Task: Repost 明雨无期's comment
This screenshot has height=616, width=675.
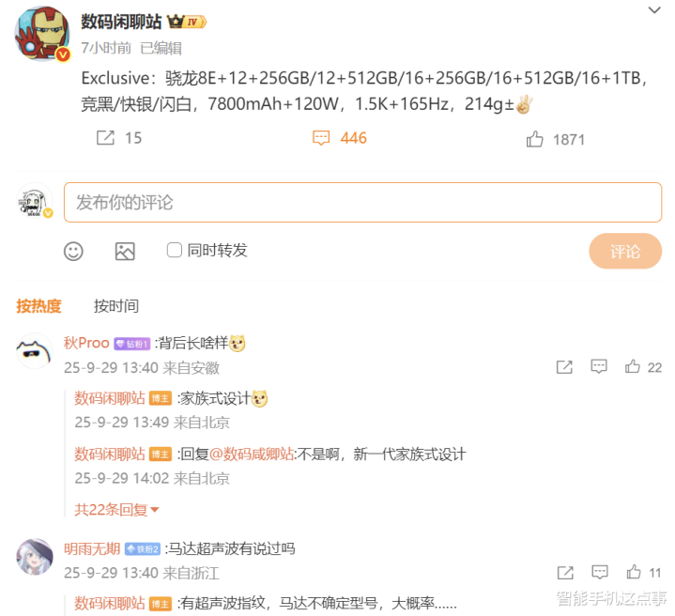Action: tap(565, 572)
